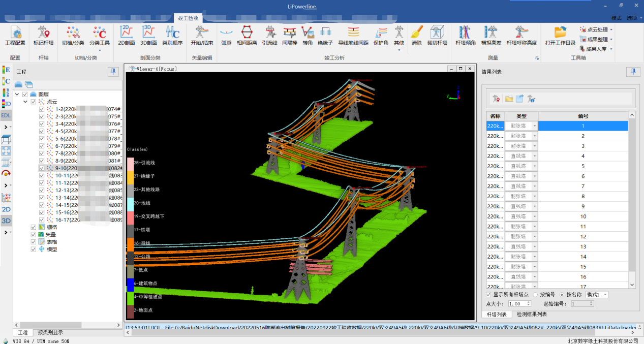The width and height of the screenshot is (644, 344).
Task: Select the 绝缘子 insulator tool
Action: point(325,36)
